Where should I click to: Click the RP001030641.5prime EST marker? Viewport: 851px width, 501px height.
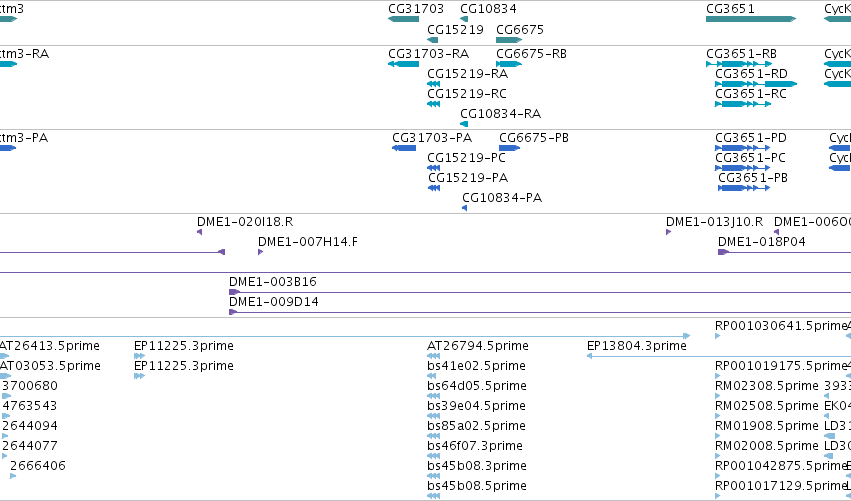coord(717,336)
